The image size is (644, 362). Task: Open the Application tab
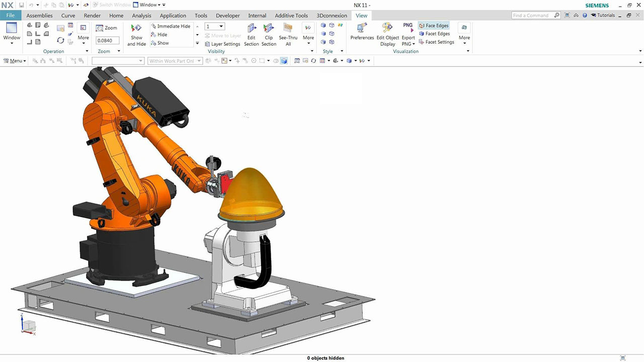coord(173,16)
